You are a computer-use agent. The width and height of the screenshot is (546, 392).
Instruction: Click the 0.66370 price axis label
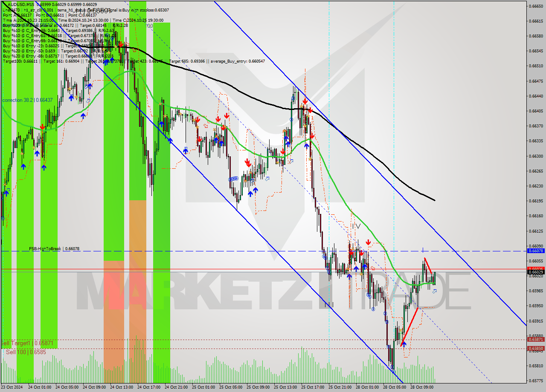[536, 126]
